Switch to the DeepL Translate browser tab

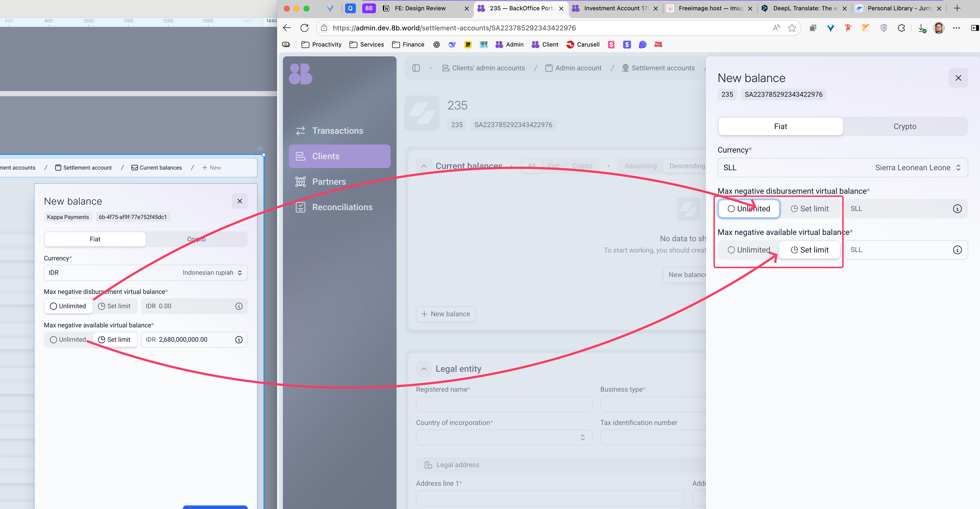805,8
